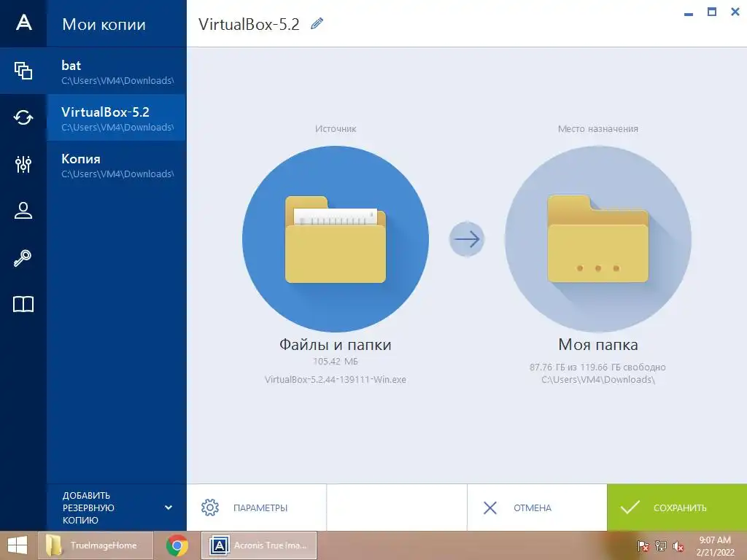
Task: Launch Google Chrome from taskbar
Action: (x=177, y=545)
